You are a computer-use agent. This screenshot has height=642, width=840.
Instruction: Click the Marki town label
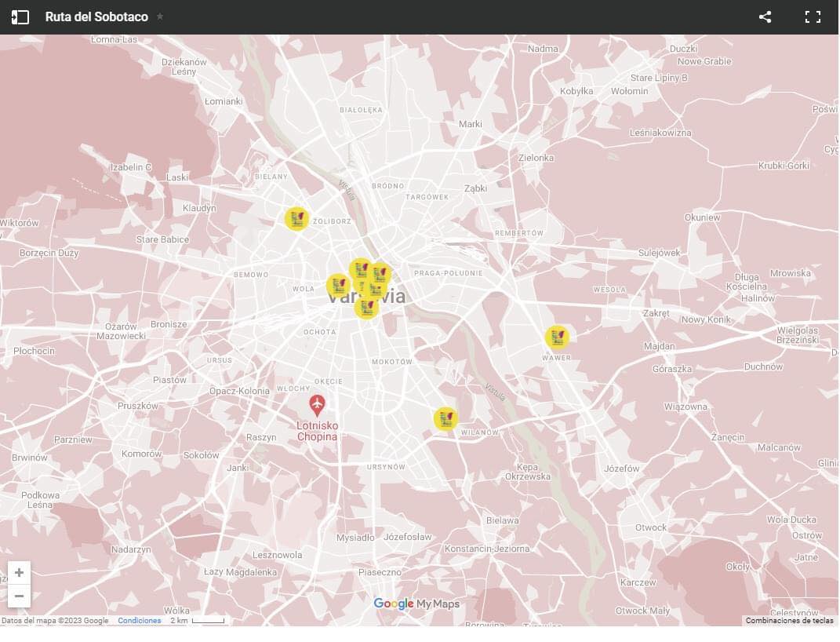pos(470,124)
